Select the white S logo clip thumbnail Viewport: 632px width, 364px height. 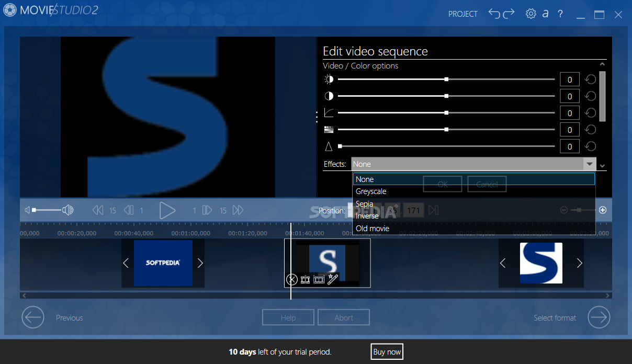tap(541, 263)
